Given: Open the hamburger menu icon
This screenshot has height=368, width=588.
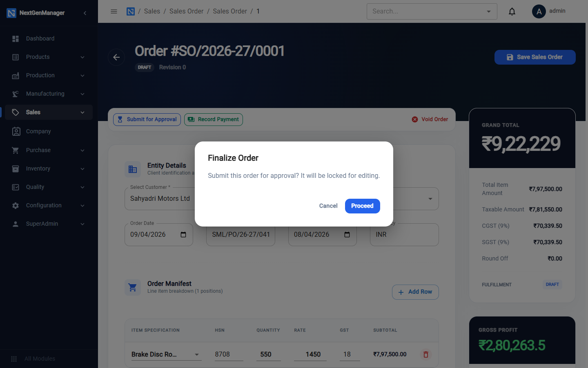Looking at the screenshot, I should [x=114, y=11].
